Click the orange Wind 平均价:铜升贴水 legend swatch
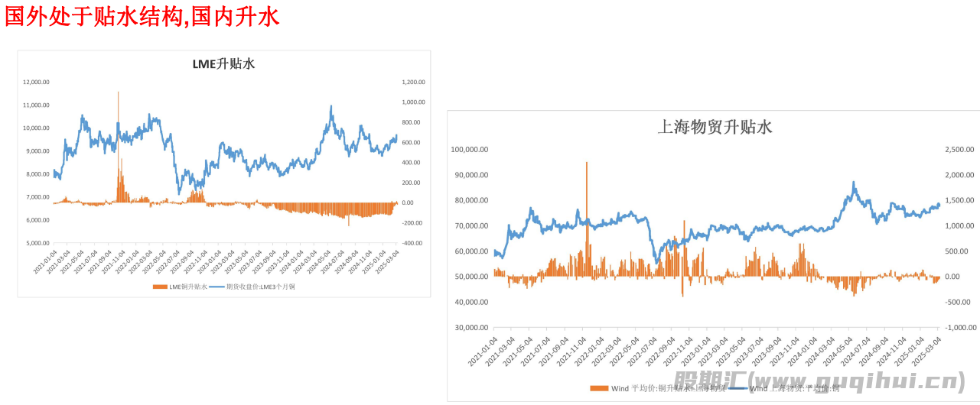 click(x=600, y=388)
